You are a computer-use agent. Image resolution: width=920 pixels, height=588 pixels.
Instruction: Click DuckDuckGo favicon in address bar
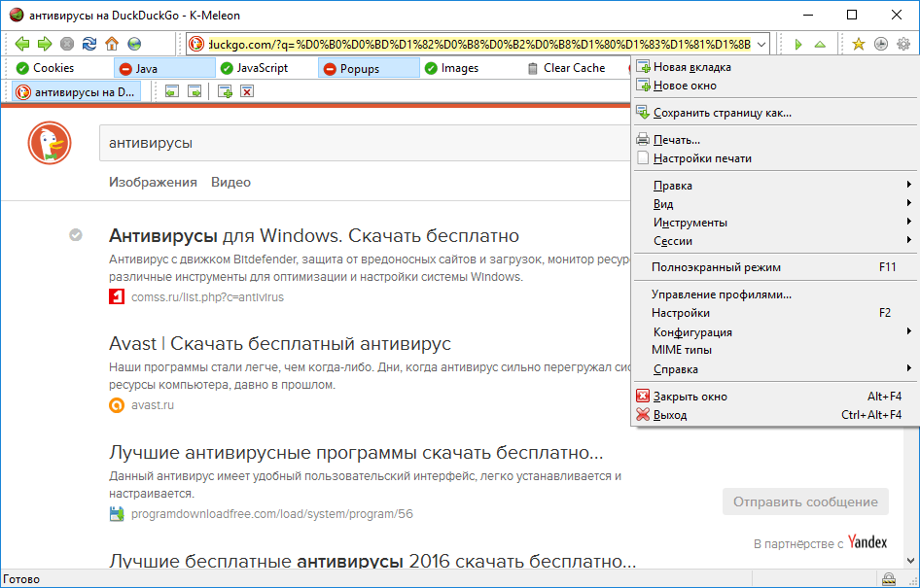pos(196,44)
